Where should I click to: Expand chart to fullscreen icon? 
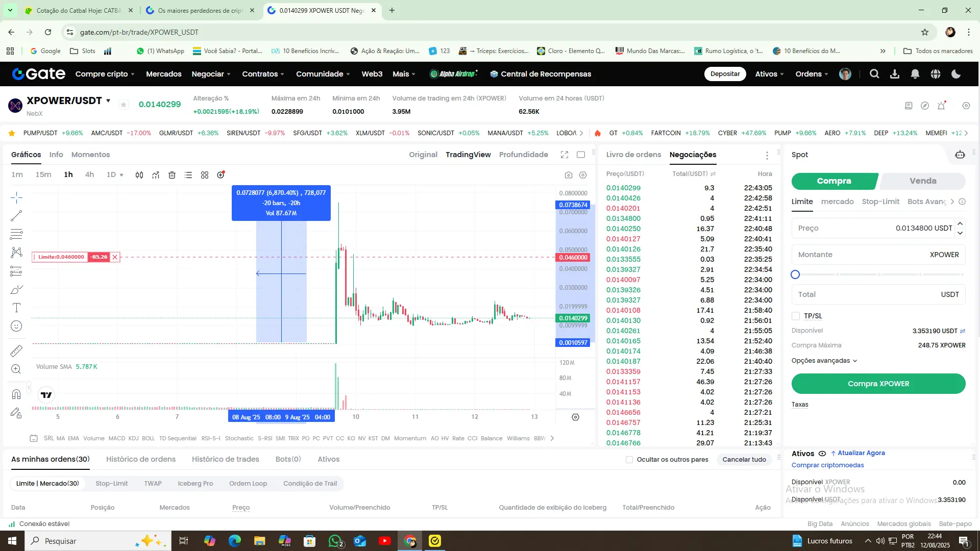(x=565, y=155)
